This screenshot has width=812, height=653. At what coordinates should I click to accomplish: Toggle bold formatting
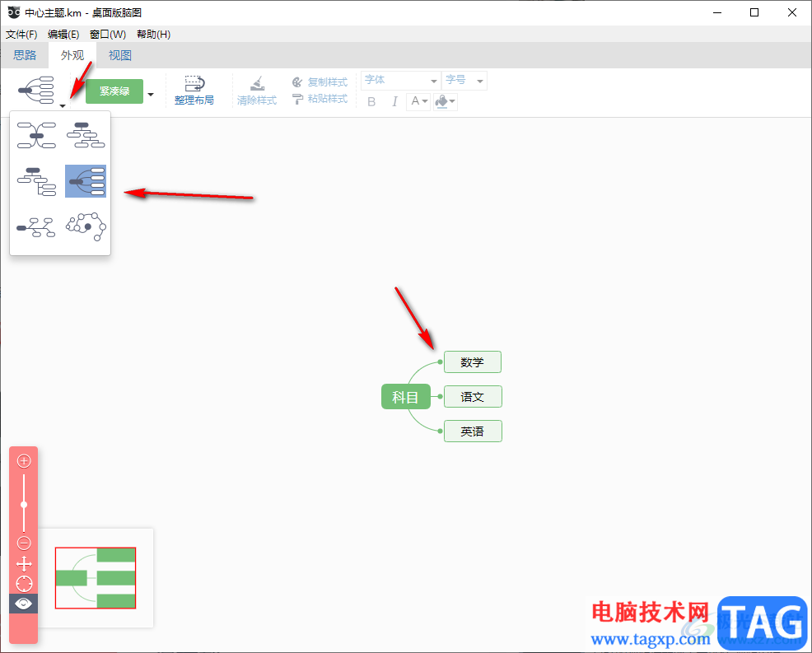click(x=371, y=101)
